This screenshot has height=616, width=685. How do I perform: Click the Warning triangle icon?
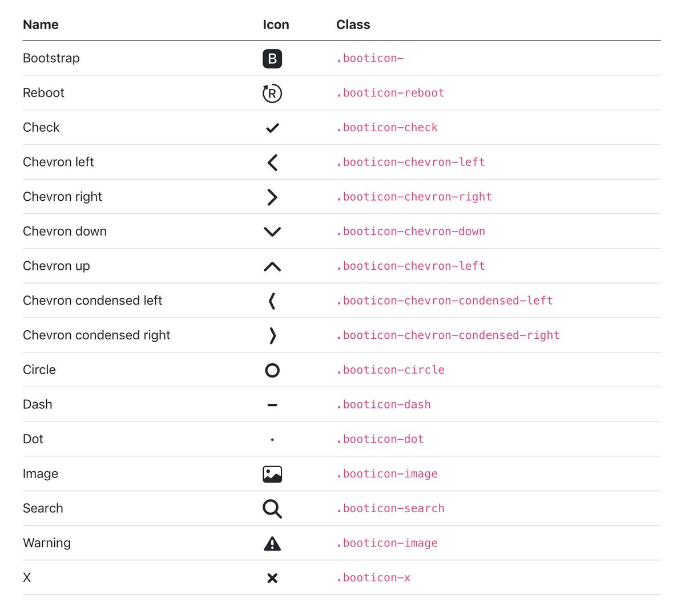click(x=272, y=543)
